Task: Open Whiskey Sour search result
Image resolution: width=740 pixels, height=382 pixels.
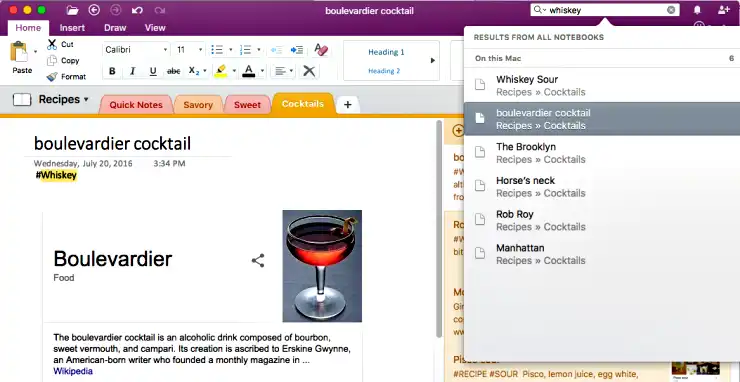Action: (x=602, y=85)
